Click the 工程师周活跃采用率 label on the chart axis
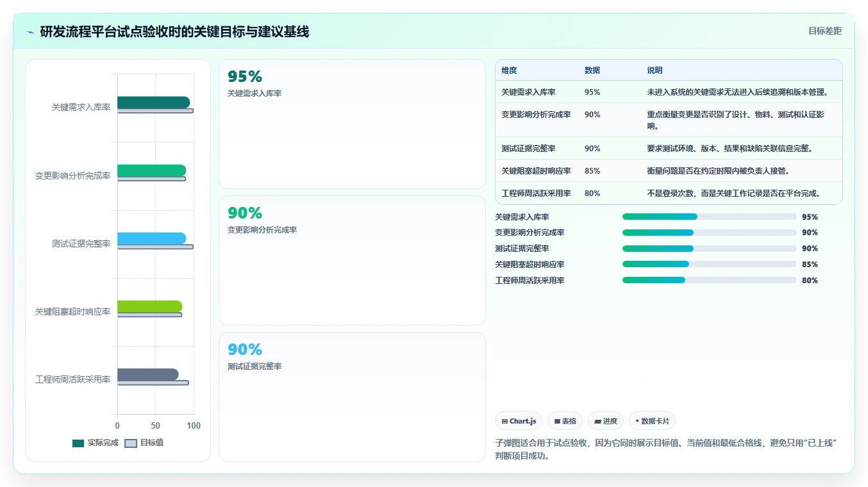This screenshot has height=487, width=868. click(72, 379)
